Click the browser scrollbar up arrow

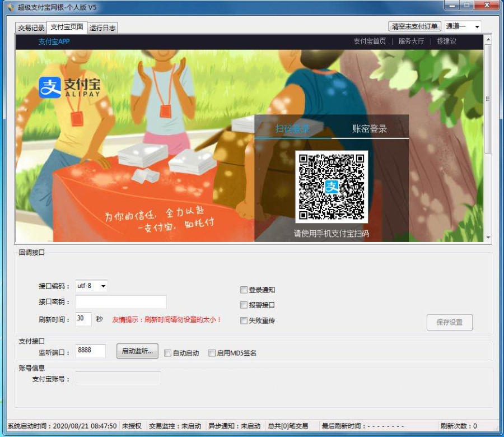[488, 40]
